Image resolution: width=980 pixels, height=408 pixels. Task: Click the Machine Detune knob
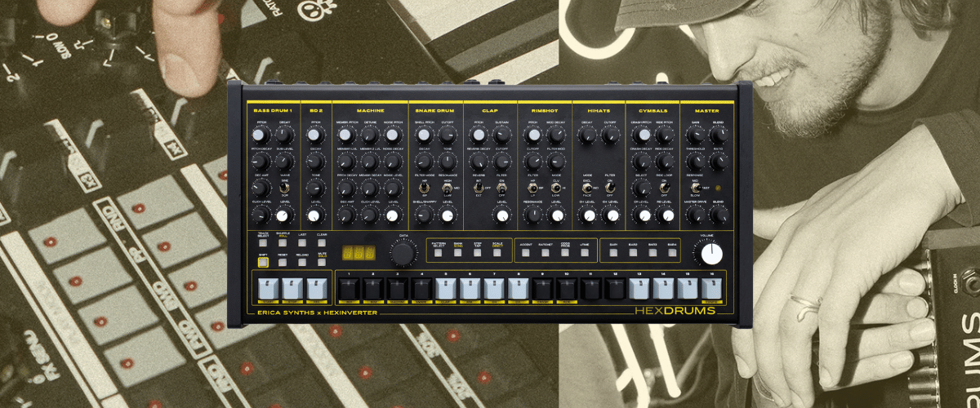click(370, 135)
